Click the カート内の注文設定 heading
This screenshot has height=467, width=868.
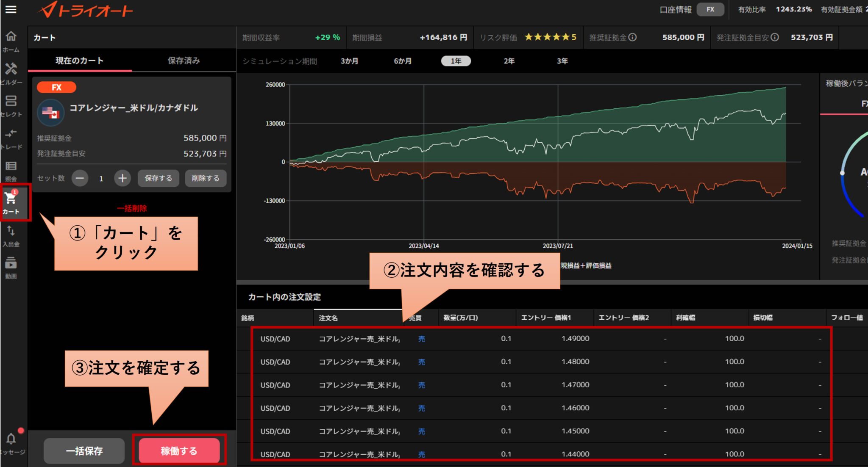(284, 297)
